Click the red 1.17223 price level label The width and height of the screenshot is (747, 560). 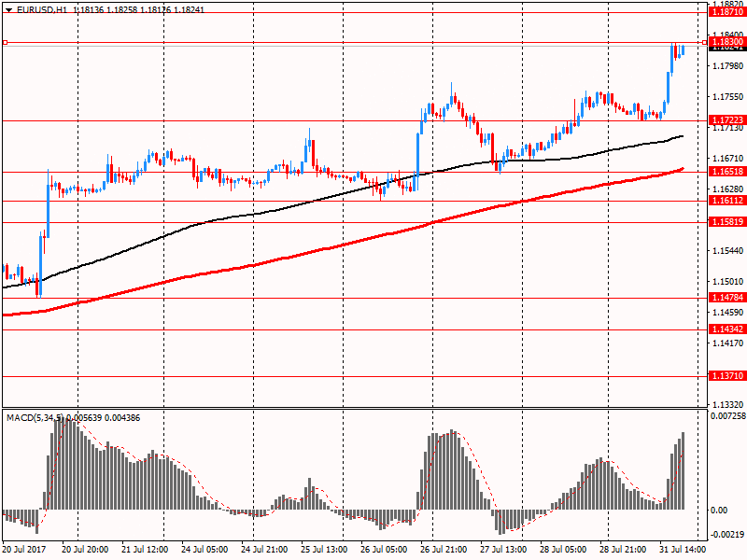tap(727, 120)
